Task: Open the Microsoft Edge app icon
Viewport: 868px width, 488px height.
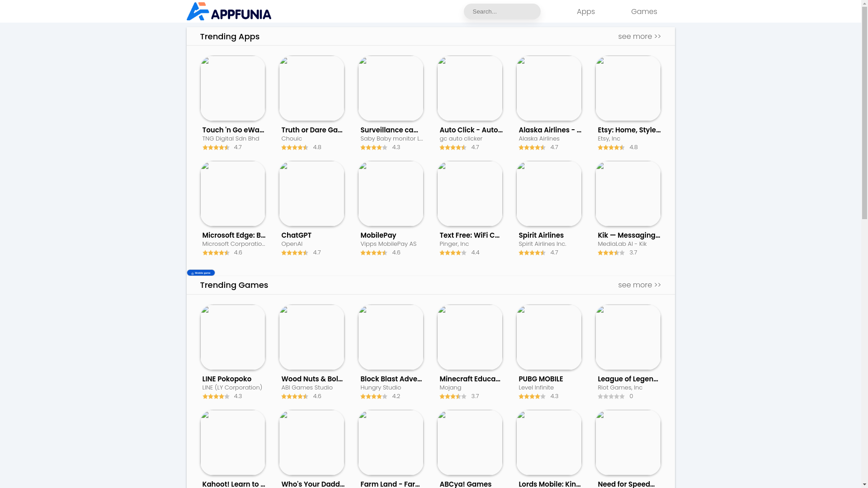Action: pos(233,193)
